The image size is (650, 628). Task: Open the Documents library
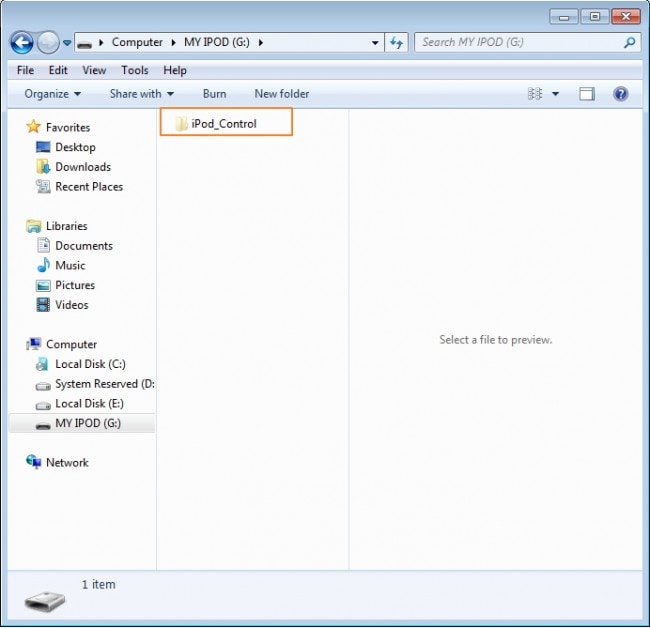click(x=84, y=246)
